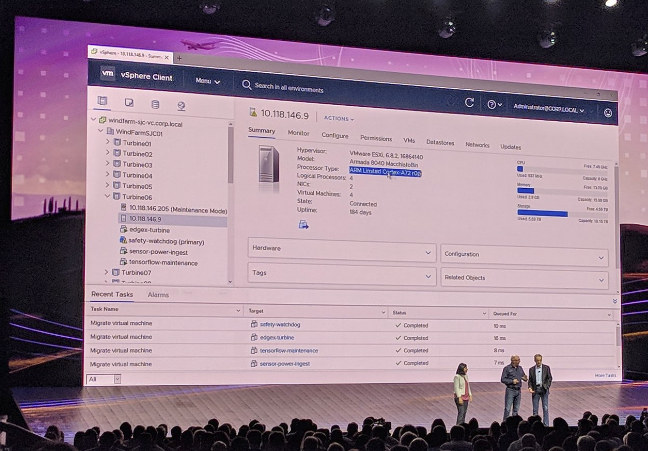Open the Hosts and Clusters view icon

[x=102, y=100]
